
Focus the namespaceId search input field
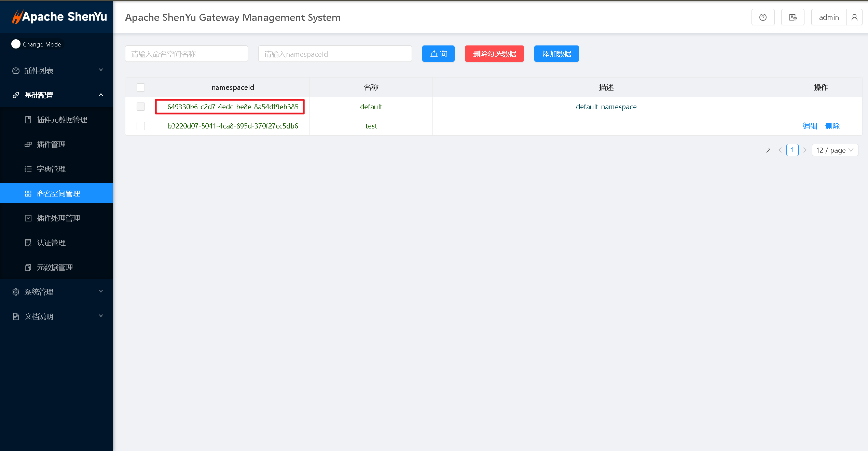click(335, 54)
